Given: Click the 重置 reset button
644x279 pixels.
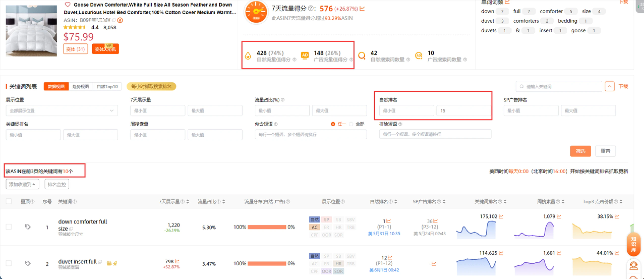Looking at the screenshot, I should coord(605,151).
